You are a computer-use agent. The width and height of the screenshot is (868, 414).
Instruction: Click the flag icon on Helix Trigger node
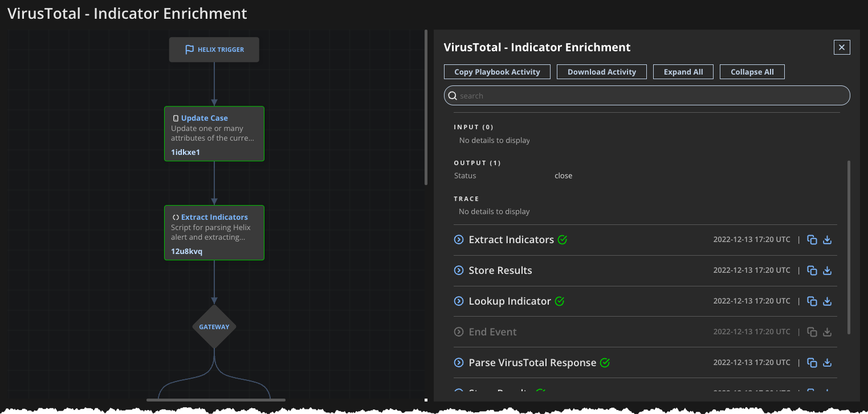click(x=189, y=50)
